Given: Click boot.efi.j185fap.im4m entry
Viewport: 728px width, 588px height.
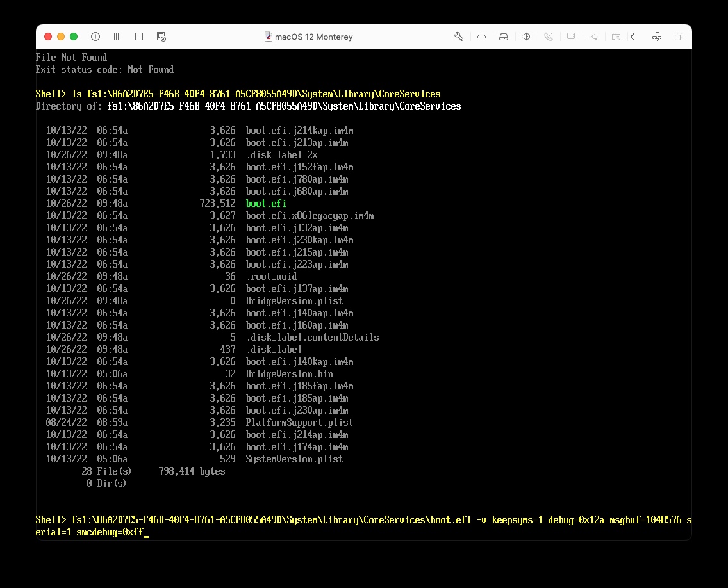Looking at the screenshot, I should point(299,386).
